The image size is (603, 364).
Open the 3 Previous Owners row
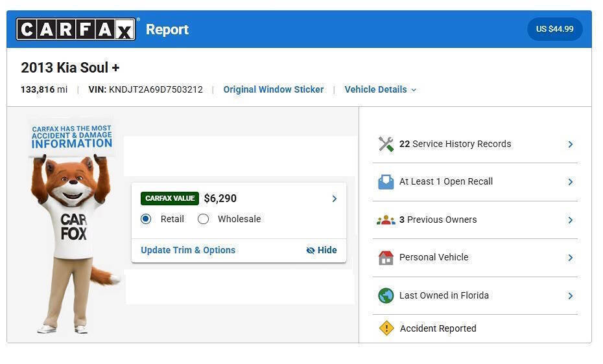click(475, 220)
